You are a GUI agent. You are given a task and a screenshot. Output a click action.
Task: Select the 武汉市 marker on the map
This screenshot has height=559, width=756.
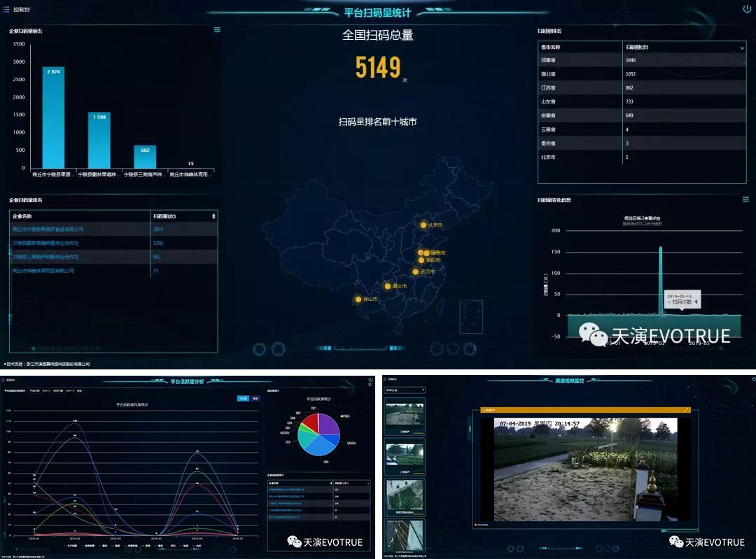[x=416, y=271]
